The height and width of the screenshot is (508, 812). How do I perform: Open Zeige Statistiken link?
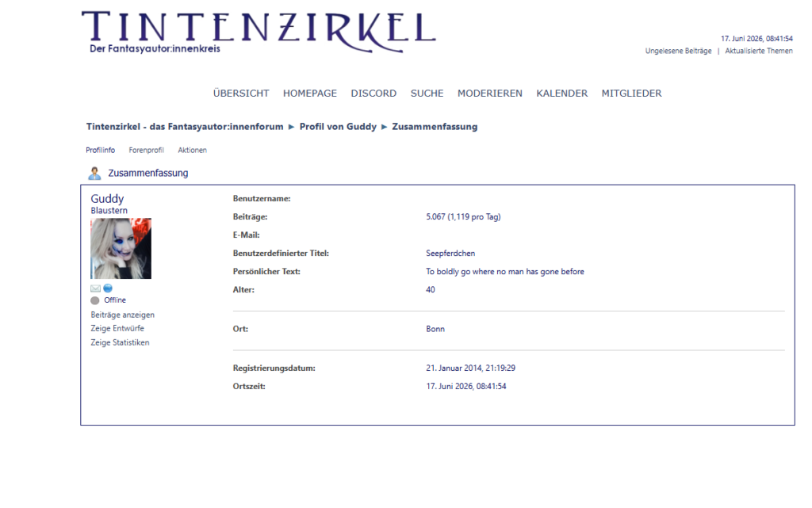(121, 342)
